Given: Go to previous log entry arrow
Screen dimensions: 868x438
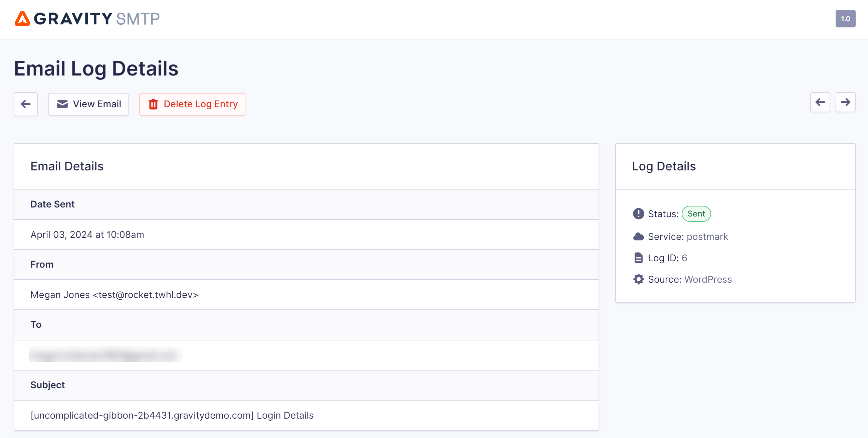Looking at the screenshot, I should 820,102.
